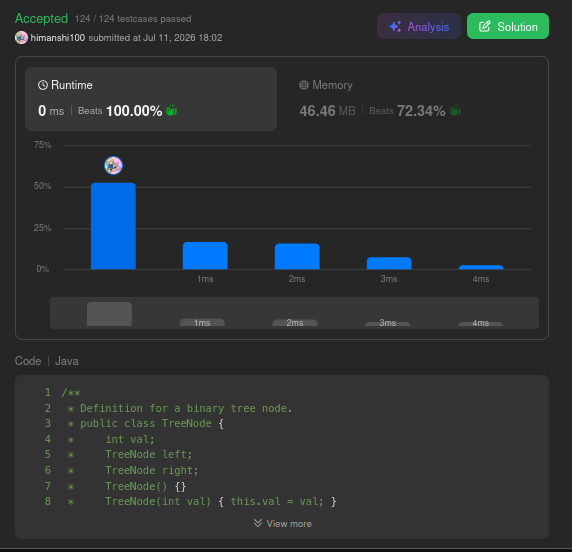Click the '124 / 124 testcases passed' text

(133, 19)
